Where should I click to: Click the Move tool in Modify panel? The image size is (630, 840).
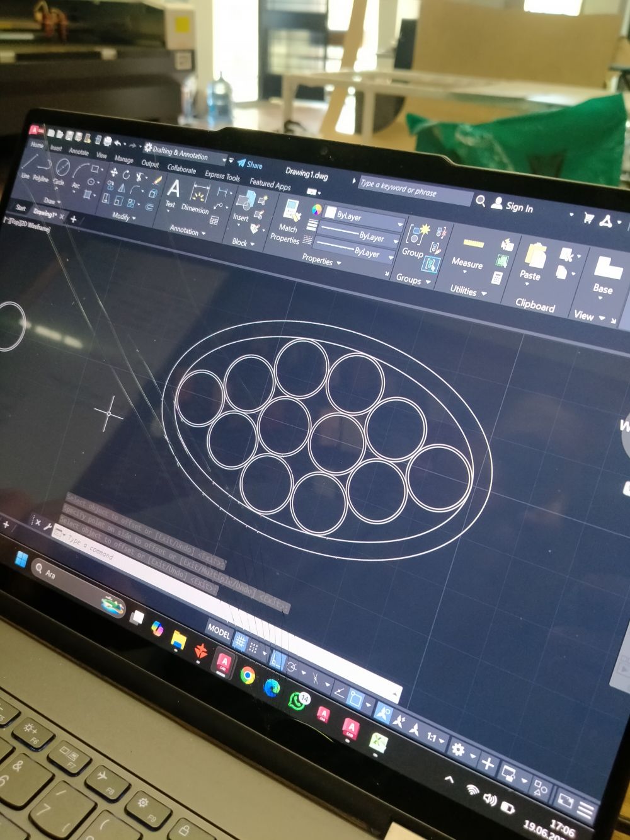tap(113, 173)
